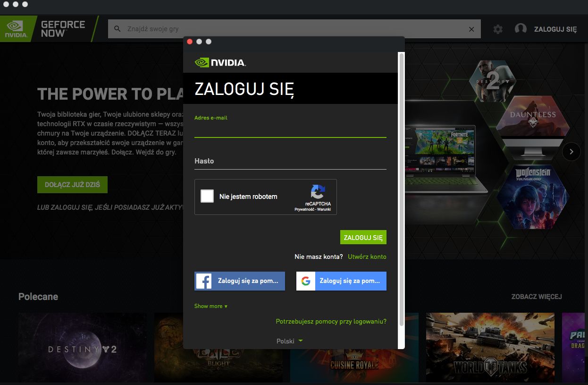Screen dimensions: 588x385
Task: Click the search magnifier icon
Action: [x=118, y=29]
